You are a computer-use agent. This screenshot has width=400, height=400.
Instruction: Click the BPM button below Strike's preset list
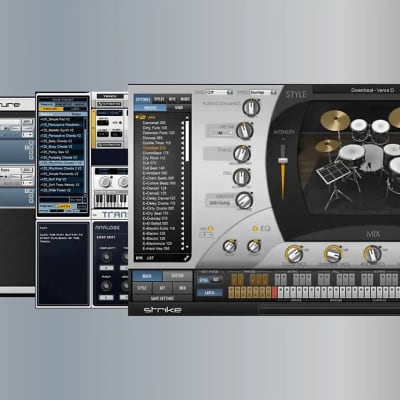tap(139, 258)
